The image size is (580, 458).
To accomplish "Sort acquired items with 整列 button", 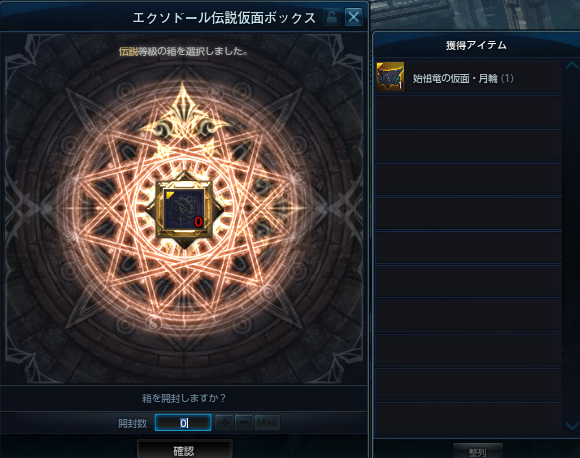I will [478, 451].
